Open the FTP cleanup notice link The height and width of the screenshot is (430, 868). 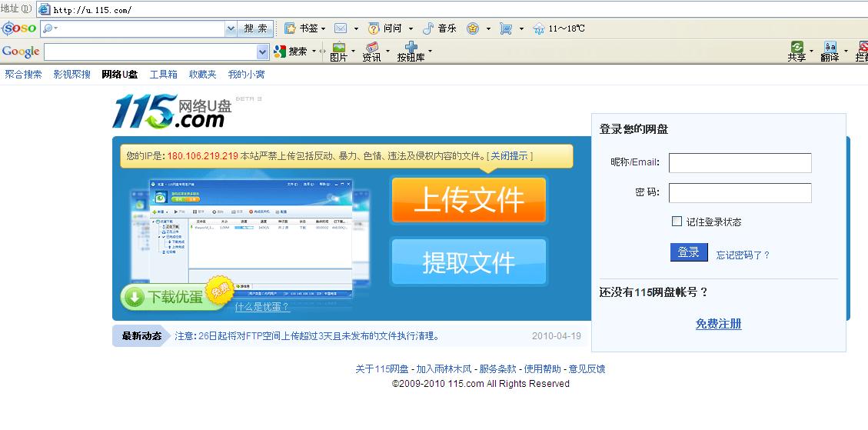[308, 336]
